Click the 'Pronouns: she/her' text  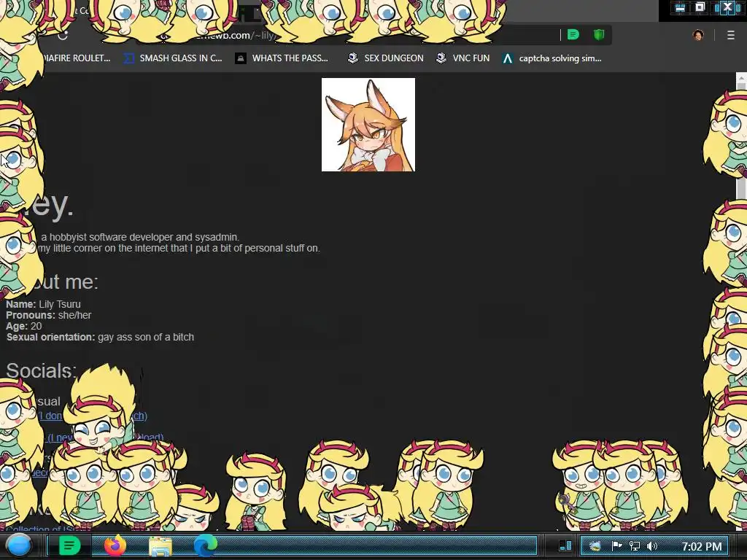[x=49, y=315]
